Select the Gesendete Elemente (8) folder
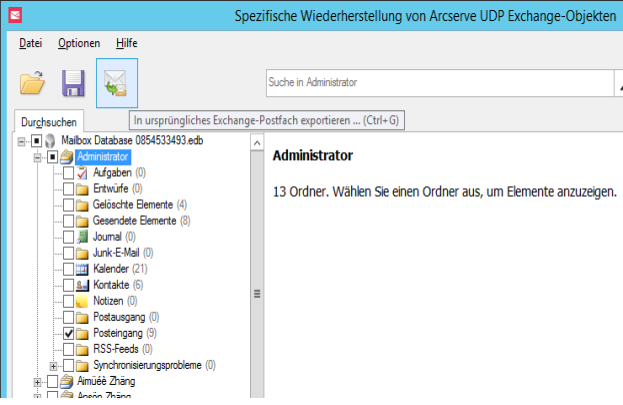Screen dimensions: 623x405 tap(141, 221)
